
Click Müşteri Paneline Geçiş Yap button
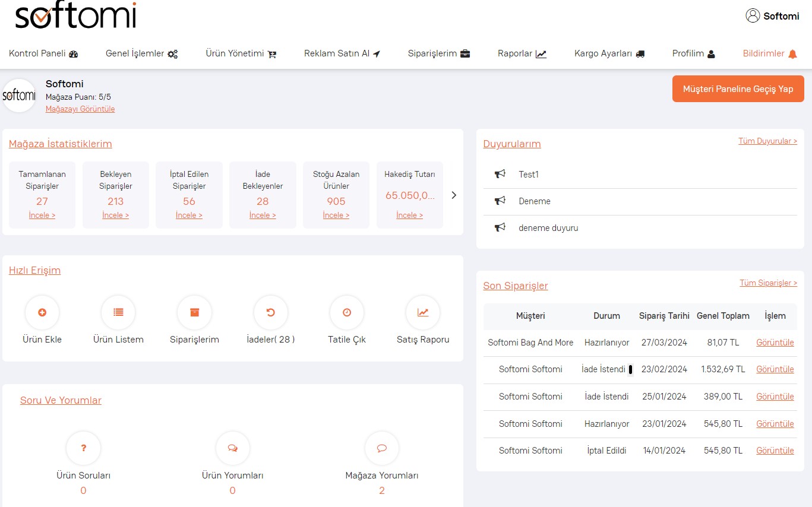coord(738,89)
